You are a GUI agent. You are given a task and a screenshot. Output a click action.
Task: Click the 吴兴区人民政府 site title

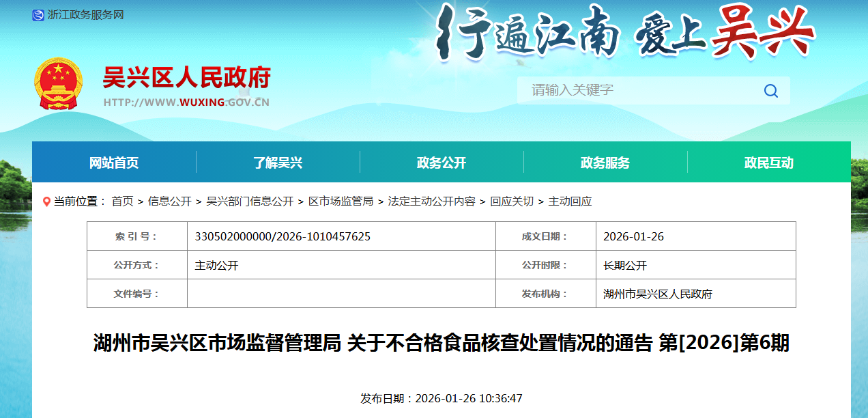186,78
